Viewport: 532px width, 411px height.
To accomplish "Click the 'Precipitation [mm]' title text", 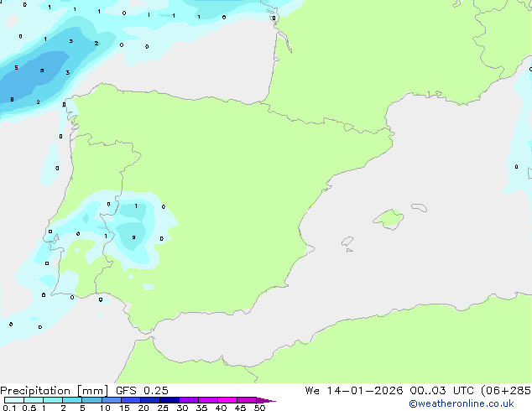I will [55, 391].
